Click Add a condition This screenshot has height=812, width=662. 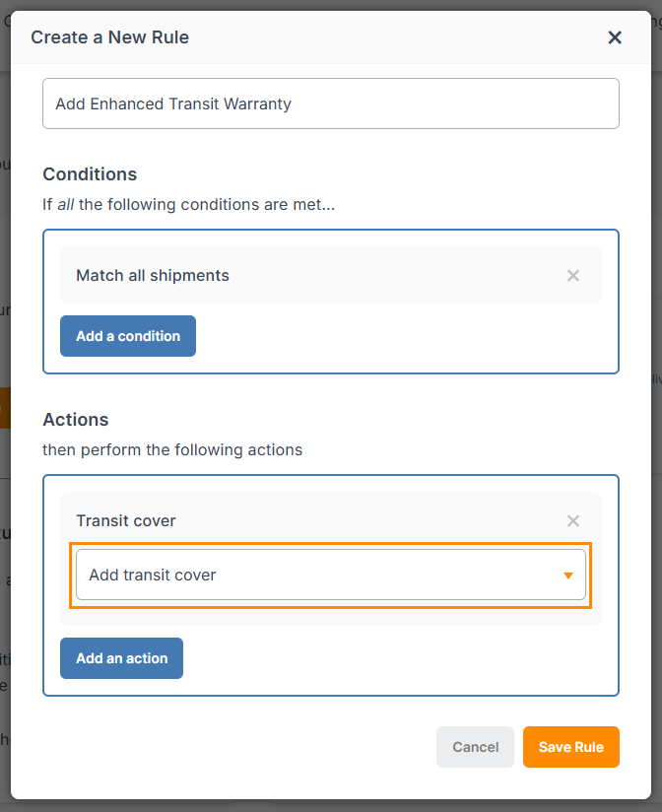tap(127, 336)
